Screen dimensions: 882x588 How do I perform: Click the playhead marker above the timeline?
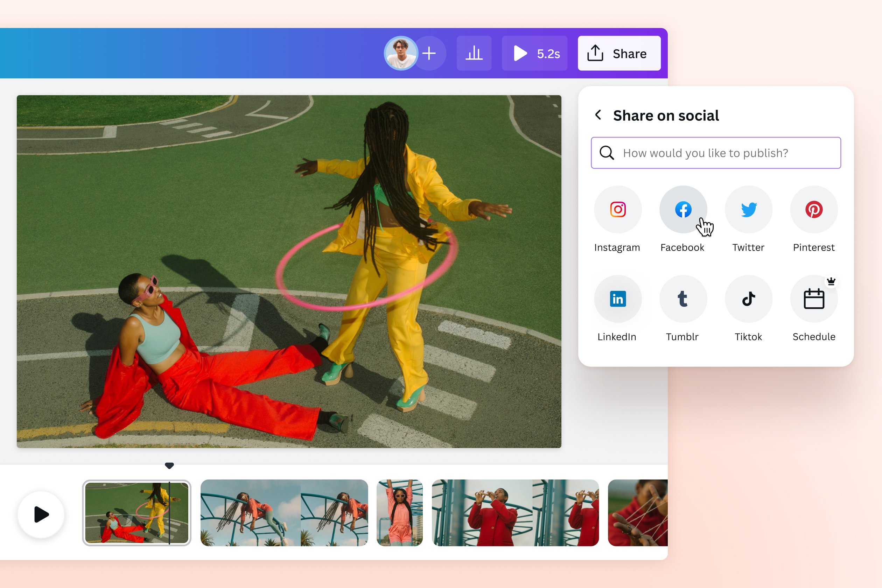[x=169, y=465]
